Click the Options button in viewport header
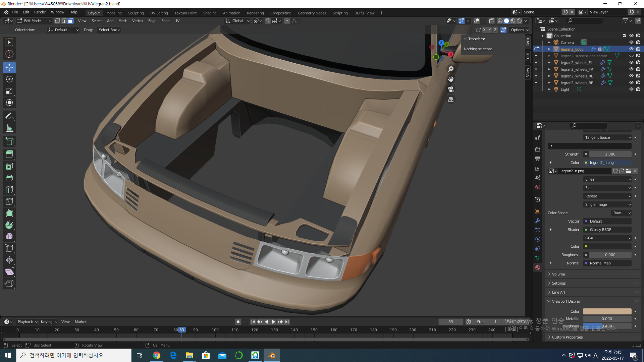The width and height of the screenshot is (644, 362). tap(519, 30)
